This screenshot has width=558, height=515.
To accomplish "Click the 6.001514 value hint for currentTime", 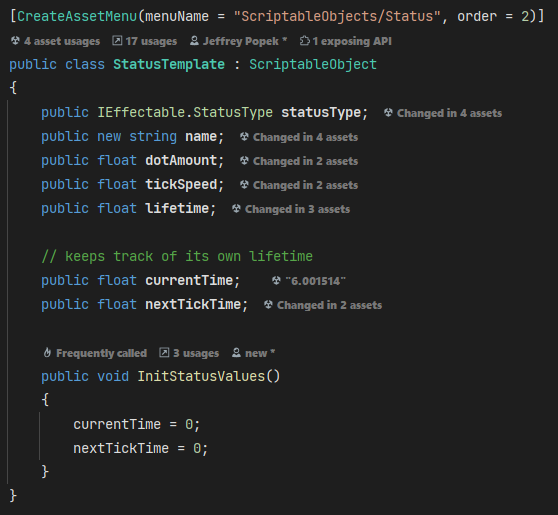I will pos(315,281).
